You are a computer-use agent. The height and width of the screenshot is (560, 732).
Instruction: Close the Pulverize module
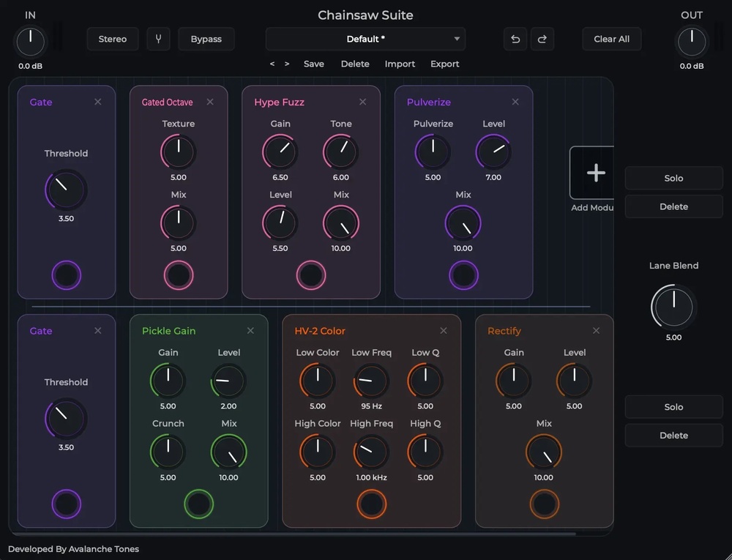[x=515, y=102]
